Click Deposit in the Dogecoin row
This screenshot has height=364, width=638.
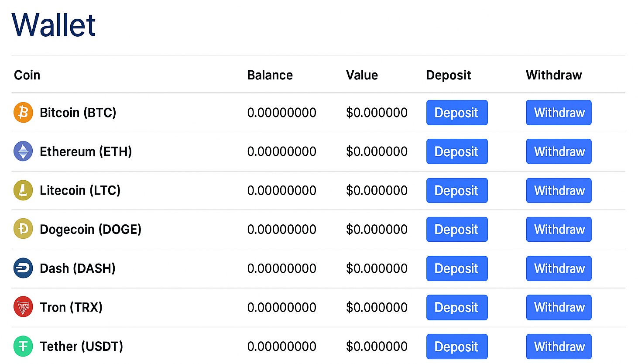457,229
